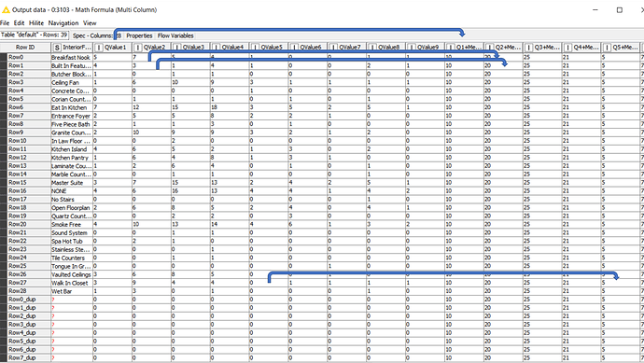Image resolution: width=644 pixels, height=363 pixels.
Task: Click the Master Suite cell
Action: [72, 183]
